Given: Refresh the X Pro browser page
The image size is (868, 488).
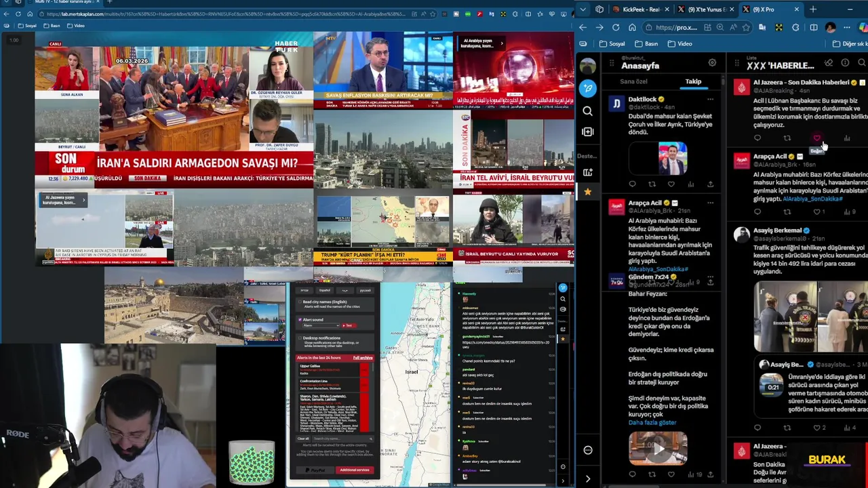Looking at the screenshot, I should point(615,27).
